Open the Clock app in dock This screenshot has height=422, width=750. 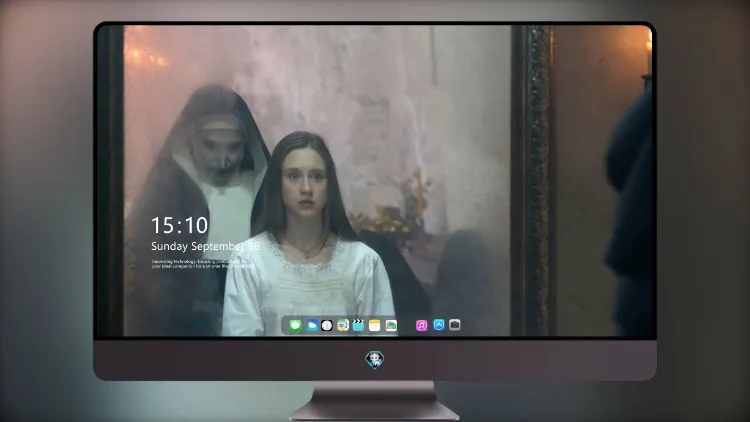(327, 325)
